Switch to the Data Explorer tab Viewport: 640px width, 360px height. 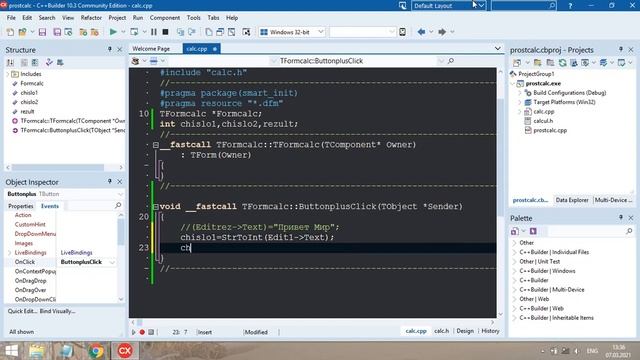point(572,200)
